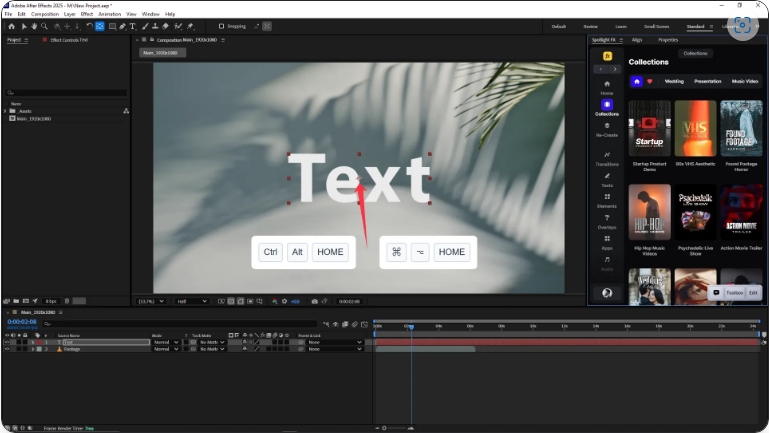
Task: Select the Horizontal Type tool
Action: [x=133, y=26]
